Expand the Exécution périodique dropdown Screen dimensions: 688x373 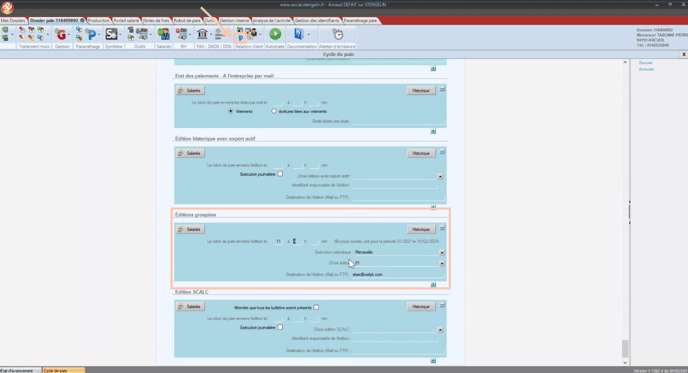tap(441, 252)
